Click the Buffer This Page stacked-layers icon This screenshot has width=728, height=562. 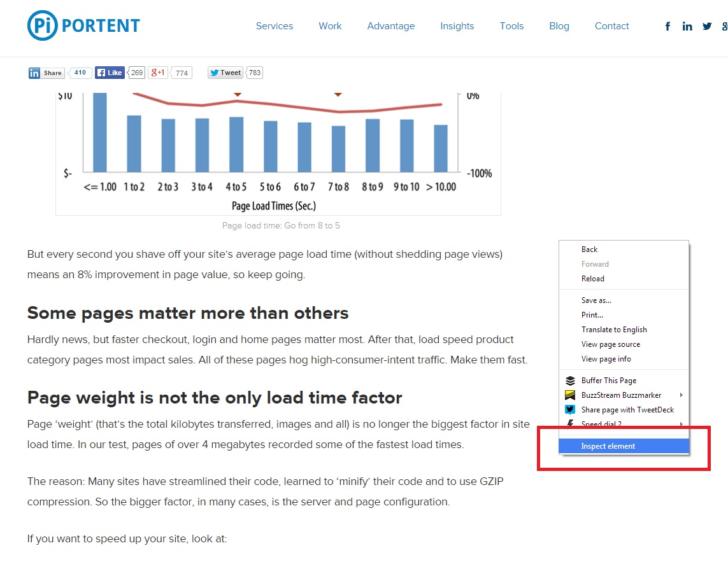point(569,380)
